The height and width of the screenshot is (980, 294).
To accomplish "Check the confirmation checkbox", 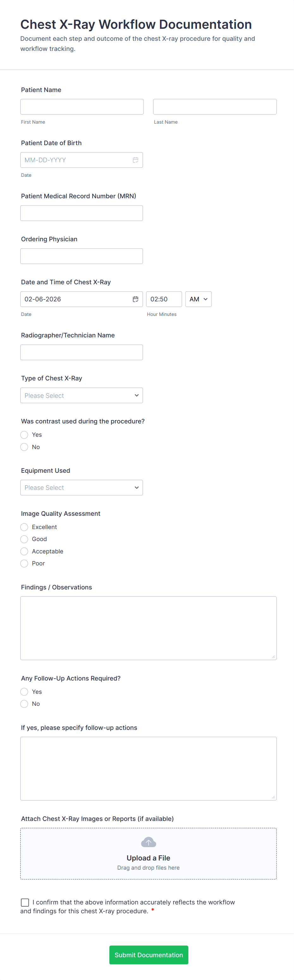I will point(25,903).
